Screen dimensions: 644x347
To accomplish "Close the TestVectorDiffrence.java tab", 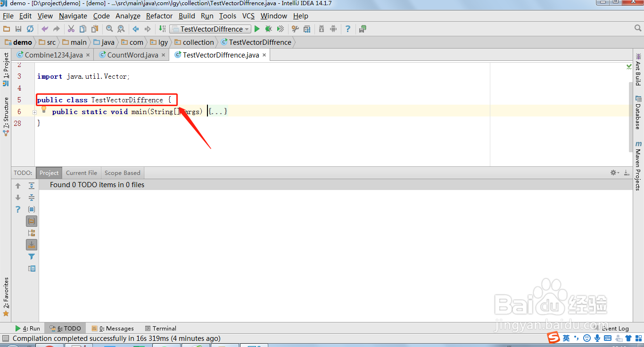I will [264, 55].
